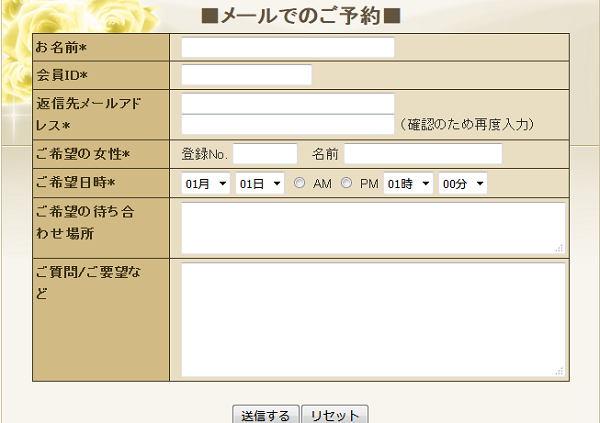
Task: Click the meeting place textarea resize handle
Action: point(560,248)
